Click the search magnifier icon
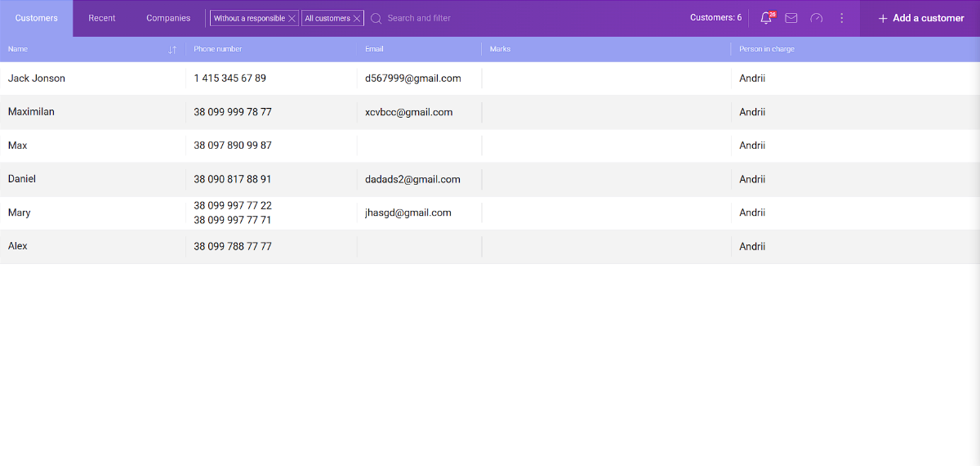Viewport: 980px width, 466px height. tap(376, 18)
